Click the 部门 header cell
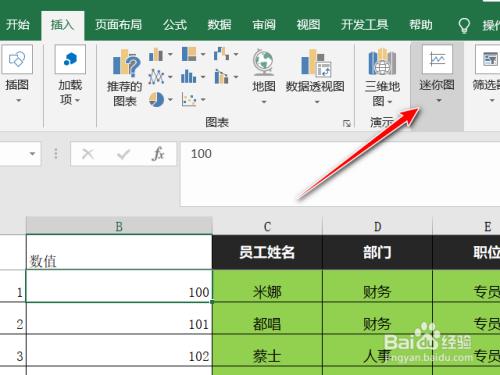This screenshot has height=375, width=500. (x=377, y=252)
